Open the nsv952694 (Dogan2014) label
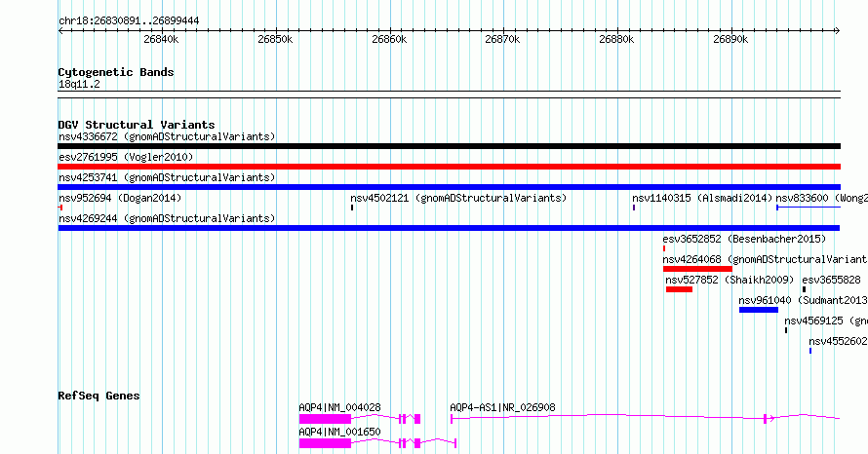This screenshot has width=868, height=454. click(120, 198)
